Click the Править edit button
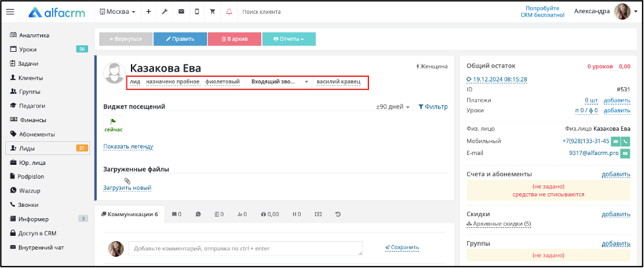This screenshot has height=268, width=644. click(180, 39)
